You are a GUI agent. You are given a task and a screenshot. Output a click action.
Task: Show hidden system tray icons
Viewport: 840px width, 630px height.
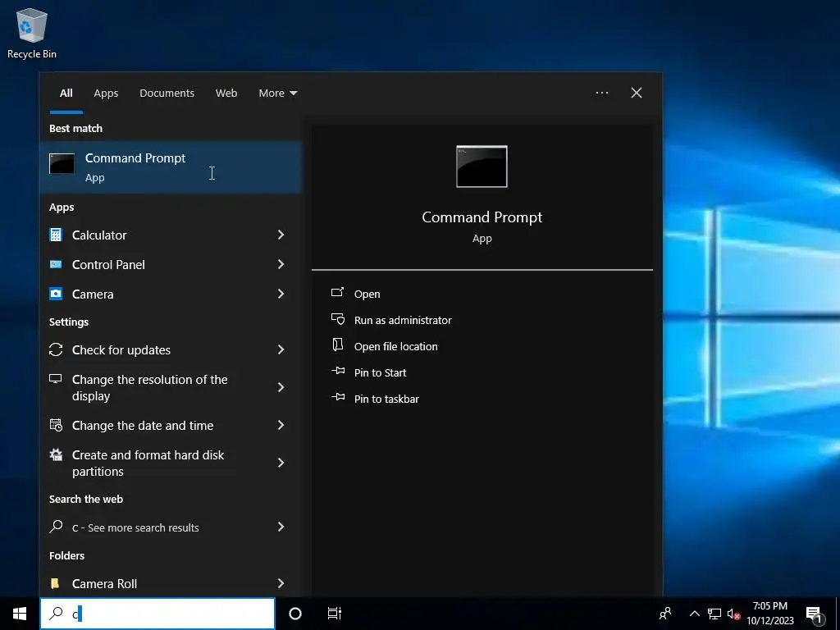[x=694, y=614]
